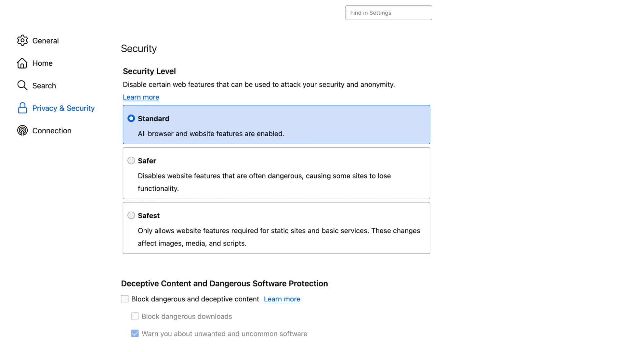Click the Find in Settings field
The height and width of the screenshot is (352, 644).
coord(388,13)
